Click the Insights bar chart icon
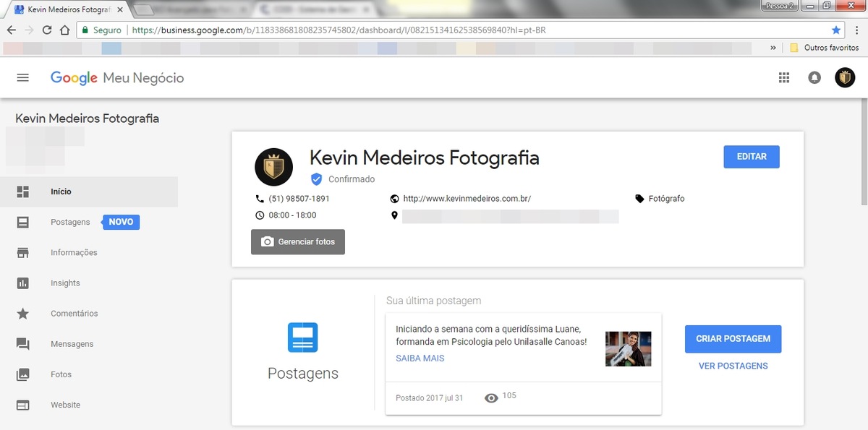Screen dimensions: 868x430 click(23, 283)
